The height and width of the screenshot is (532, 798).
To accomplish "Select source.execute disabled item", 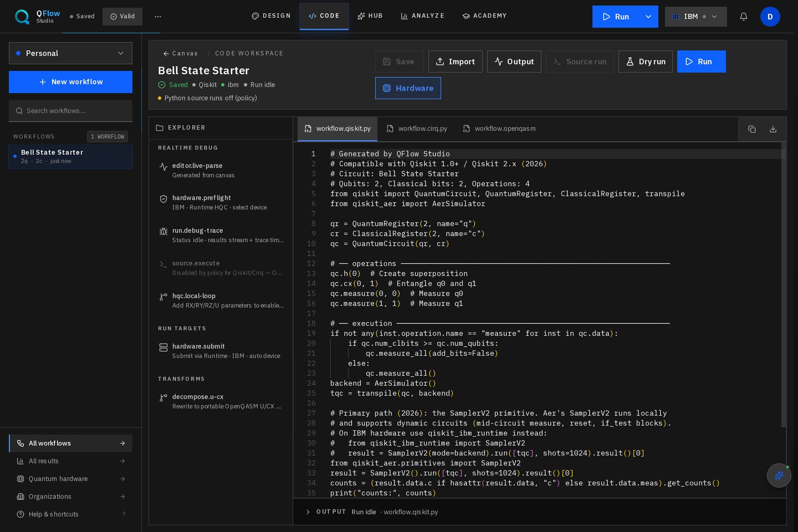I will (x=221, y=268).
